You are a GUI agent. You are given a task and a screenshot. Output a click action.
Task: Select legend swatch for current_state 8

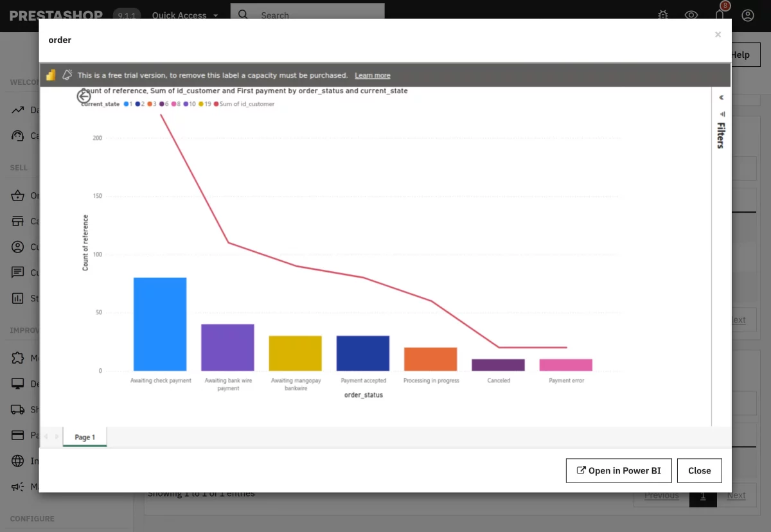(x=174, y=104)
